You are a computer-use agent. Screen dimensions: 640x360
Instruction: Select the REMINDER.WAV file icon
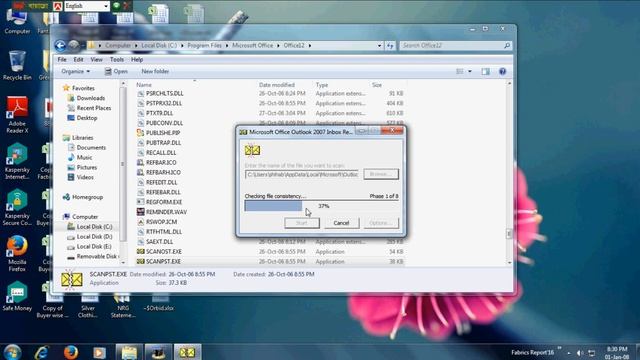[x=140, y=212]
